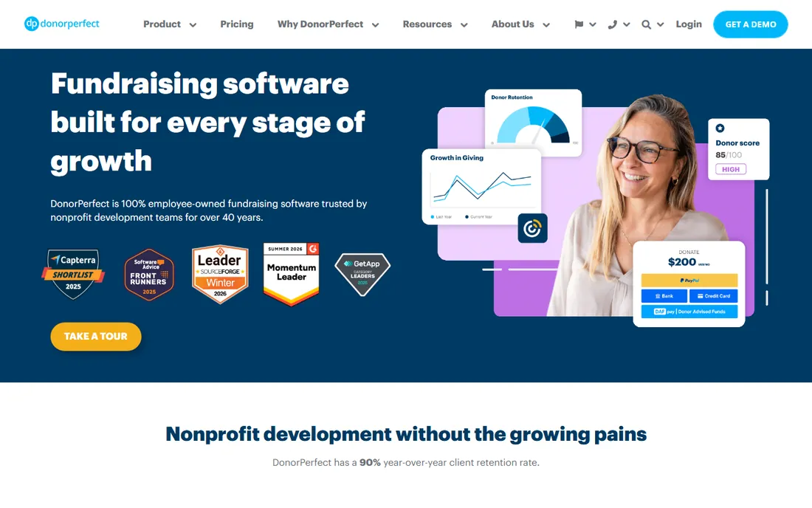Viewport: 812px width, 508px height.
Task: Click the G2 Momentum Leader badge
Action: click(292, 274)
